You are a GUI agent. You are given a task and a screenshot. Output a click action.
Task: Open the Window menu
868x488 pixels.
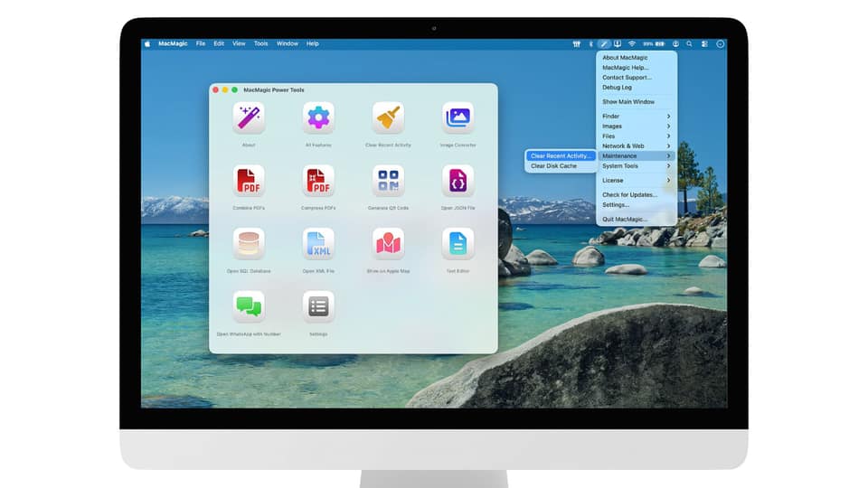point(288,43)
